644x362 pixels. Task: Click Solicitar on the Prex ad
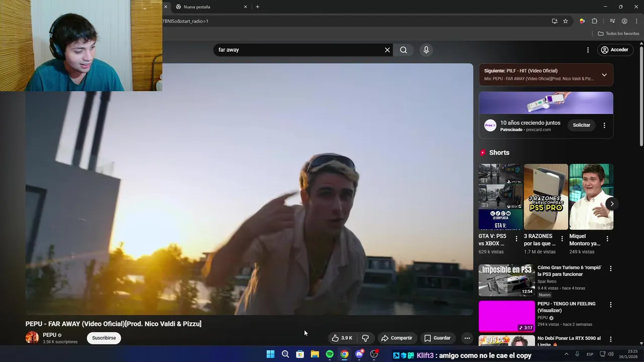point(581,125)
